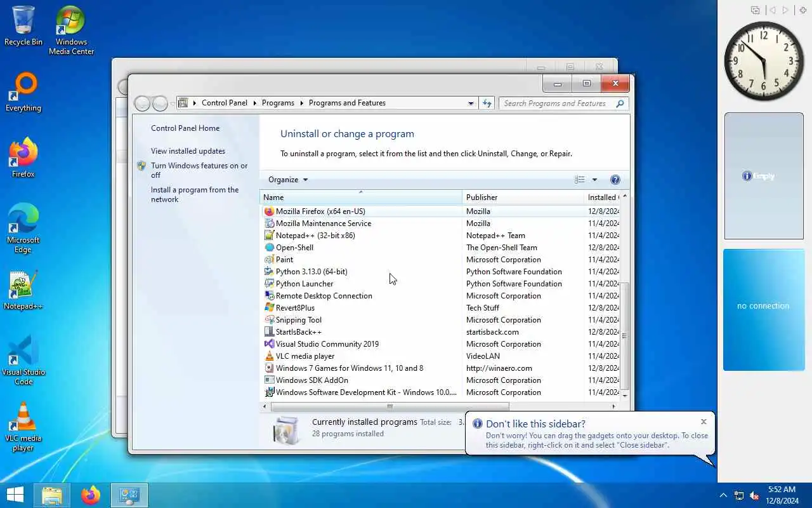
Task: Click the Windows 7 Games icon in list
Action: (269, 368)
